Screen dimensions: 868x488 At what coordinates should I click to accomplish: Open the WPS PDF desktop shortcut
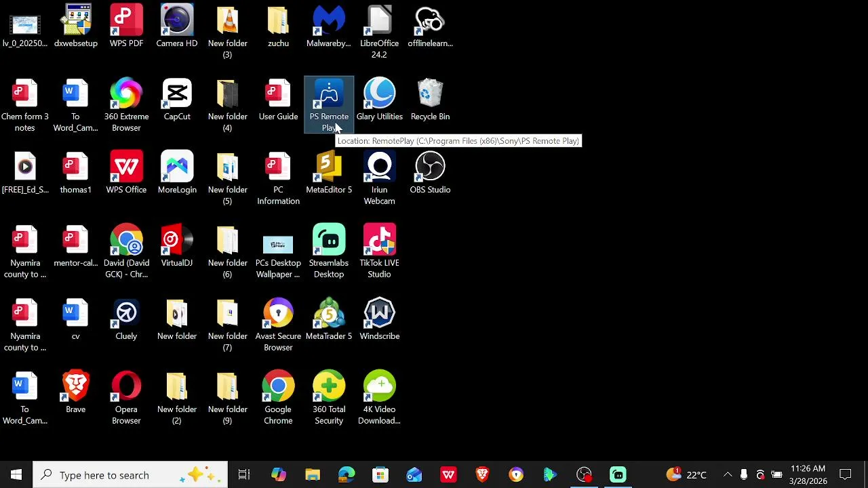[x=126, y=27]
